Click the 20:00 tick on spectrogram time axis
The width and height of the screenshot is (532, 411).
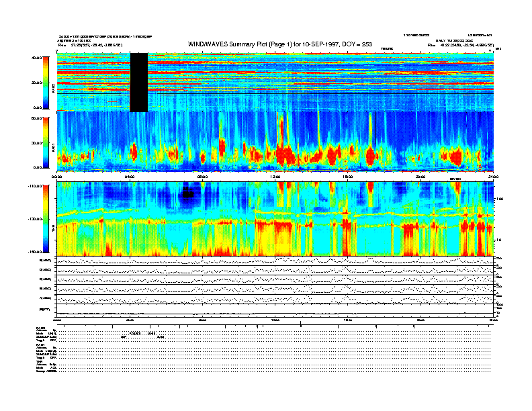tap(420, 177)
